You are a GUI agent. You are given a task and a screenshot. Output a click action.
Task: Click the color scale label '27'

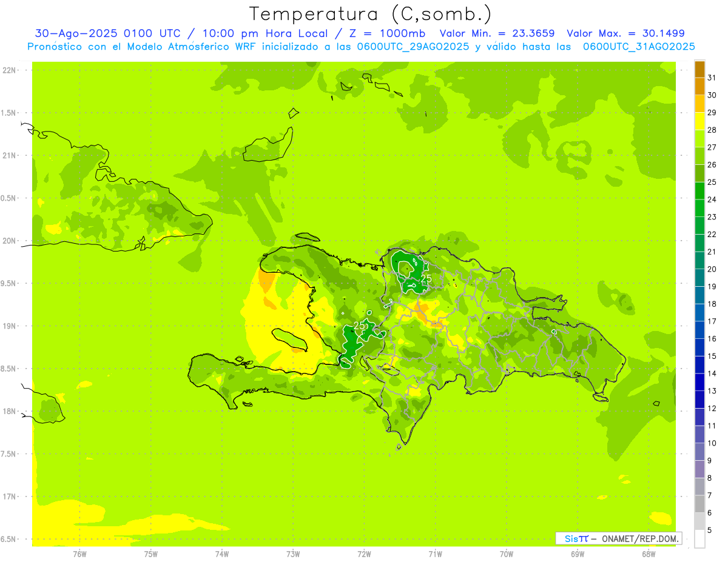712,147
